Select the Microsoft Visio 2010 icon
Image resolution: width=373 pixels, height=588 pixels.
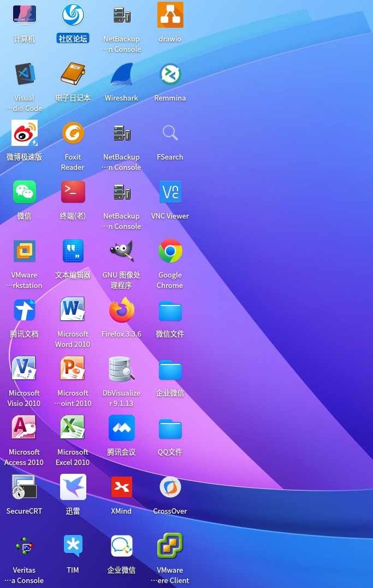click(25, 369)
